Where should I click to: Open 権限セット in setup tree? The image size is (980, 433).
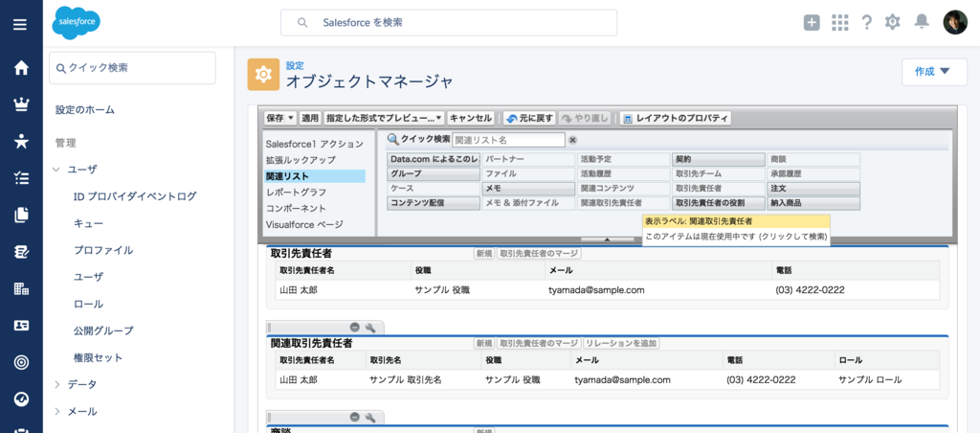pyautogui.click(x=99, y=358)
